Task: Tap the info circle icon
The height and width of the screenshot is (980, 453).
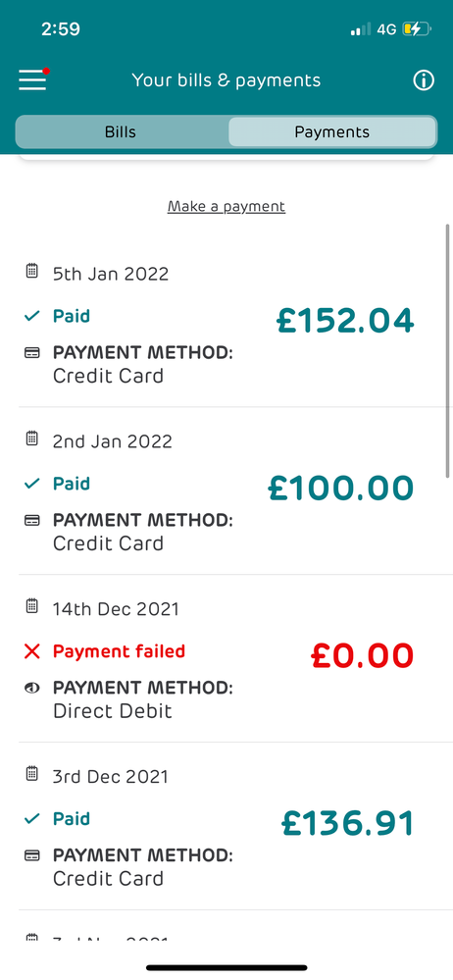Action: 424,80
